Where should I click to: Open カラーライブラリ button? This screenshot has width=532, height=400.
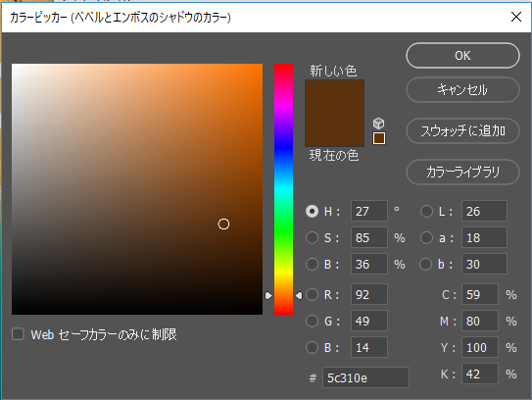(x=462, y=172)
